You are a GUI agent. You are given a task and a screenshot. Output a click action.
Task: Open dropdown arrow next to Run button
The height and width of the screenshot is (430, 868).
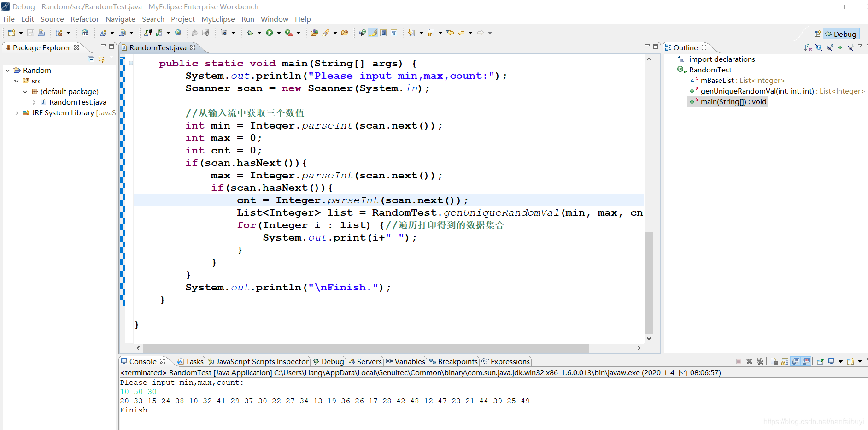(x=279, y=33)
